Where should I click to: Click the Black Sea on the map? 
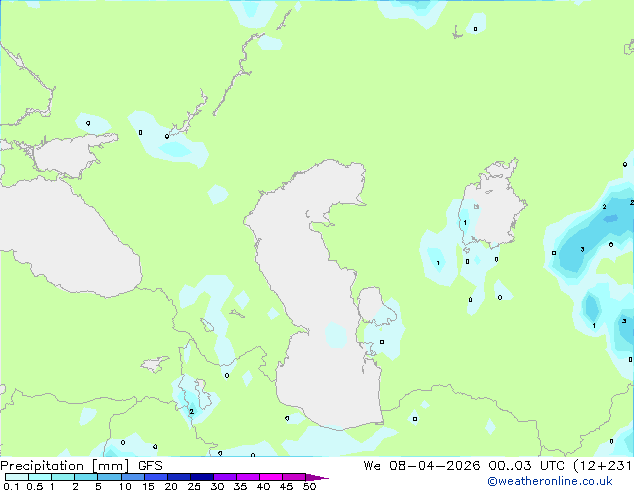[69, 239]
